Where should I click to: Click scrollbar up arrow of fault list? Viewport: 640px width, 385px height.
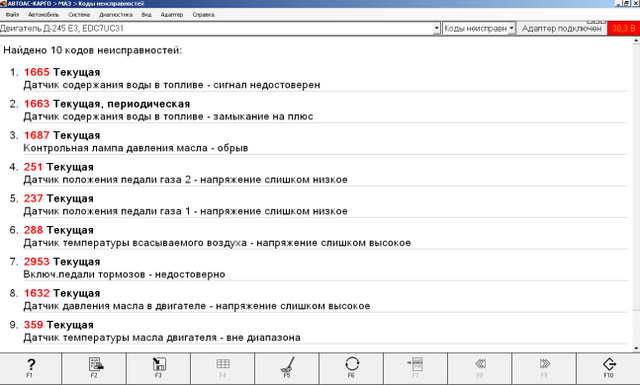point(636,41)
